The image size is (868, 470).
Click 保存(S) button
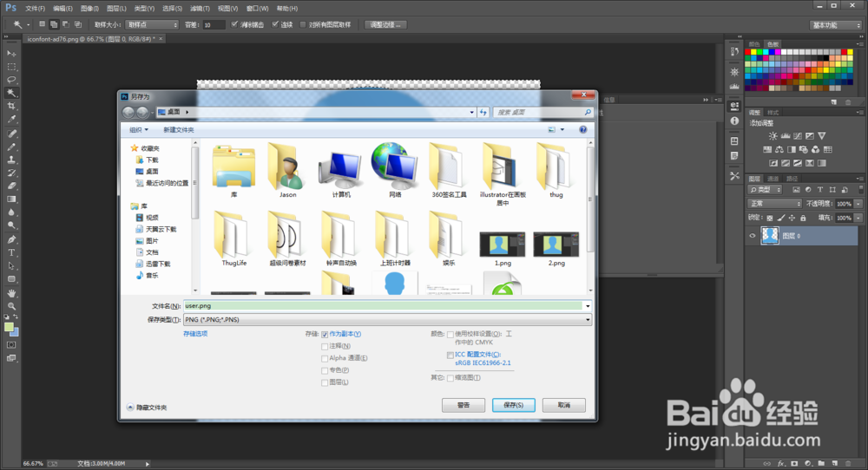click(x=513, y=405)
